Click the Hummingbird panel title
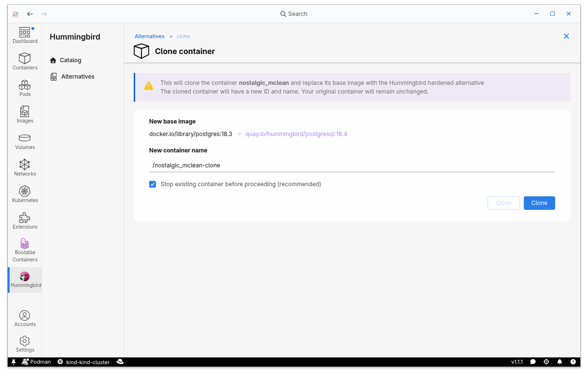The image size is (588, 382). (75, 37)
